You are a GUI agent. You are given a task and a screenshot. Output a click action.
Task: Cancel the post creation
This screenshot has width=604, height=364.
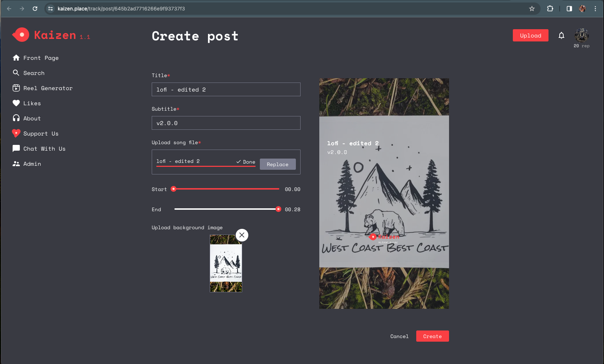point(399,336)
